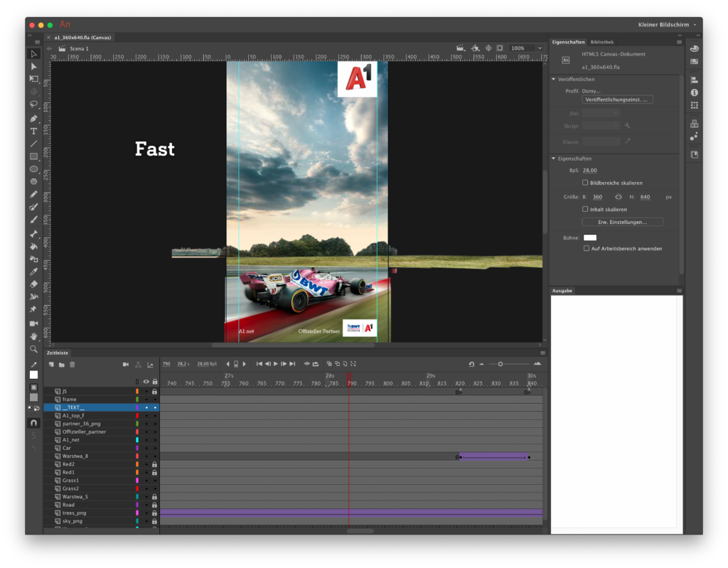This screenshot has width=728, height=568.
Task: Open the Info panel icon
Action: [694, 92]
